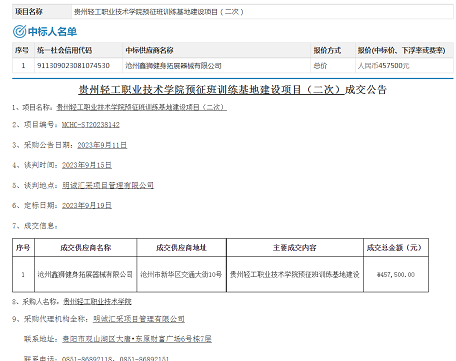Click the amount ¥457,500.00 cell

pos(396,275)
